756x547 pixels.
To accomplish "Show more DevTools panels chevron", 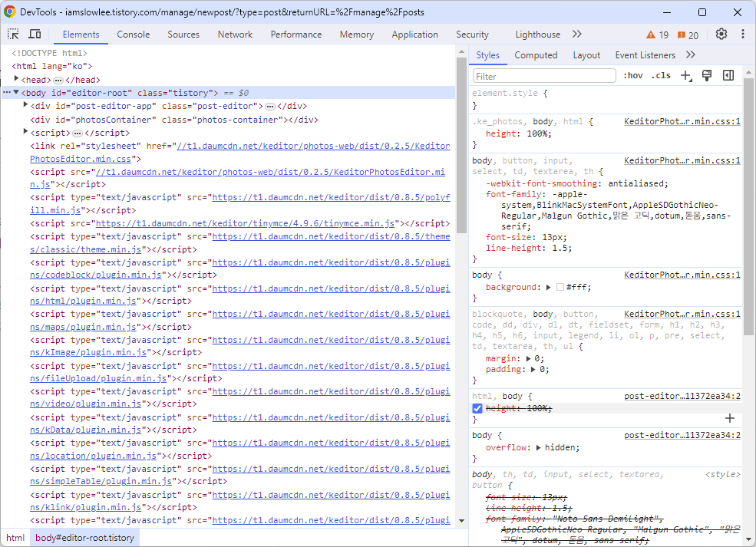I will [576, 35].
